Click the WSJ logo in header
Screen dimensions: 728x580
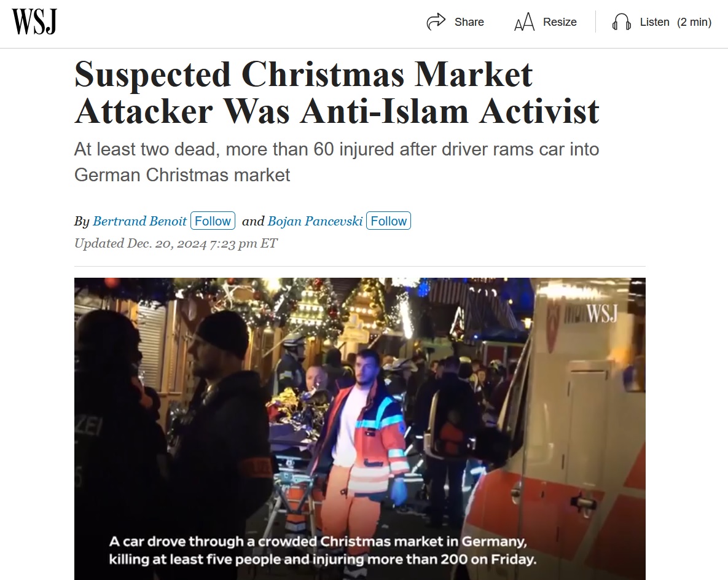pos(34,22)
